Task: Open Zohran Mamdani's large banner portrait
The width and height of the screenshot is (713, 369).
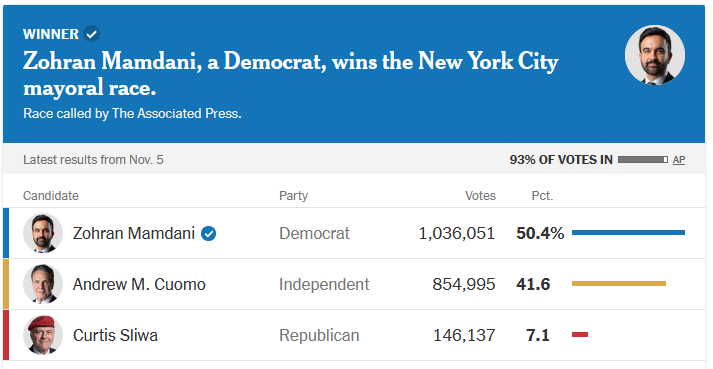Action: coord(655,55)
